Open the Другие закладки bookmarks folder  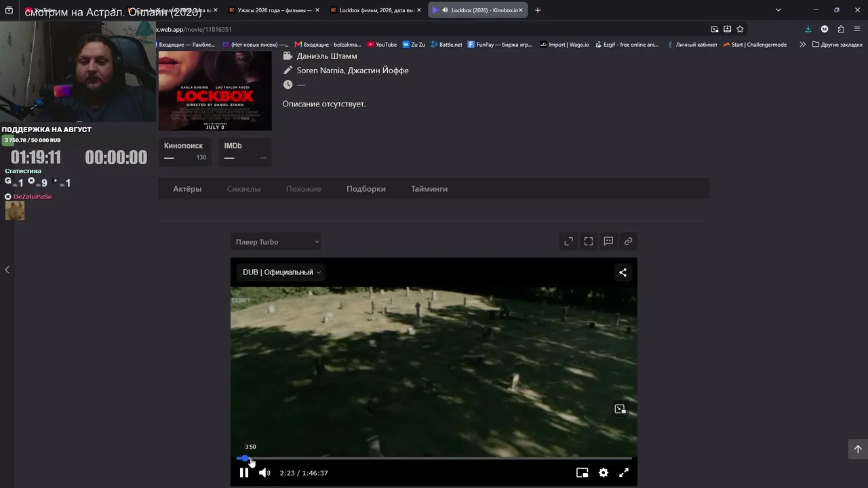(837, 45)
